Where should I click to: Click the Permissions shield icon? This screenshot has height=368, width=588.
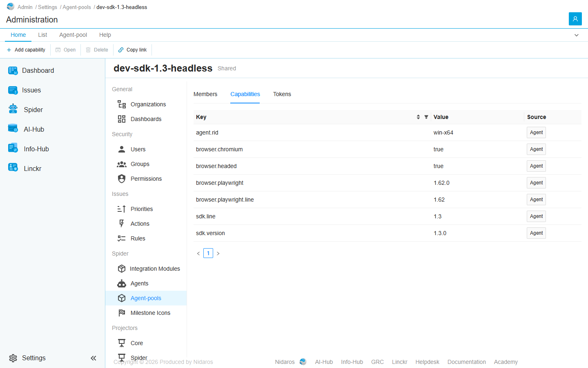point(122,179)
